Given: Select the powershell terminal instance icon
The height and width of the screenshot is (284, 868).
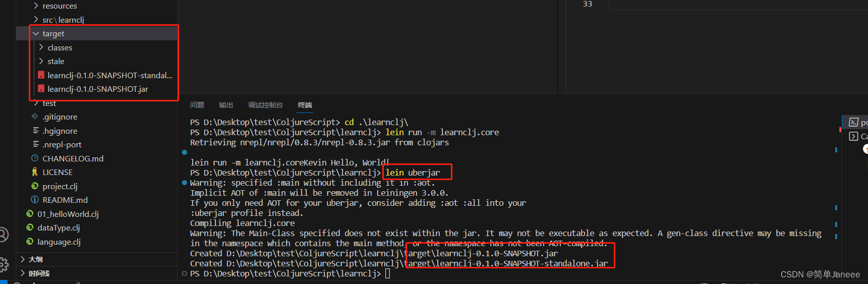Looking at the screenshot, I should pyautogui.click(x=853, y=122).
